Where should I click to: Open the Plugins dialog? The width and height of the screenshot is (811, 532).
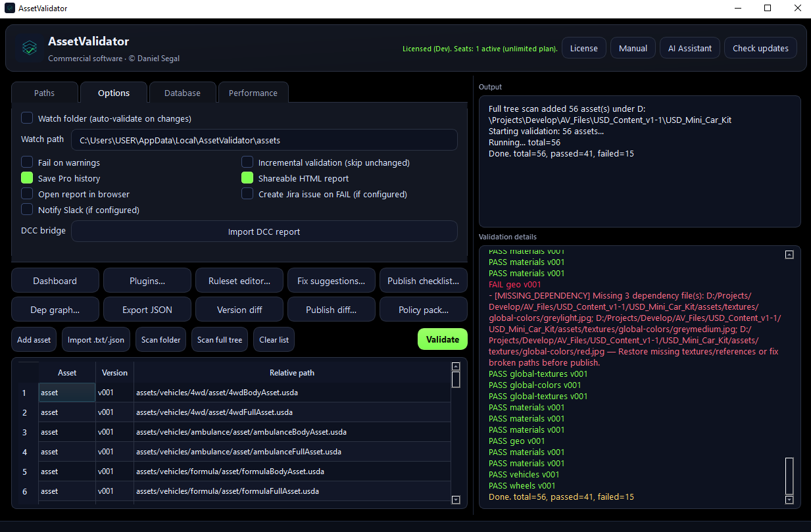tap(147, 281)
